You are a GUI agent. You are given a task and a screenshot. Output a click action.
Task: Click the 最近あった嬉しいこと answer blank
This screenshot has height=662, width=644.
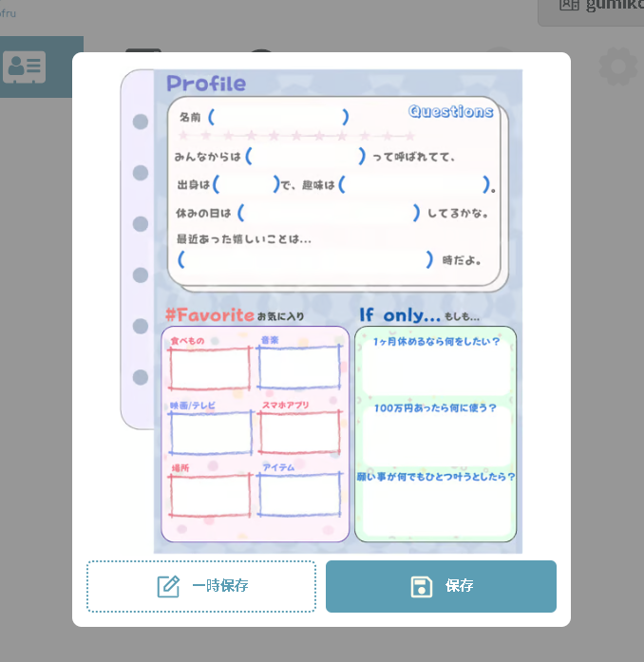[305, 260]
